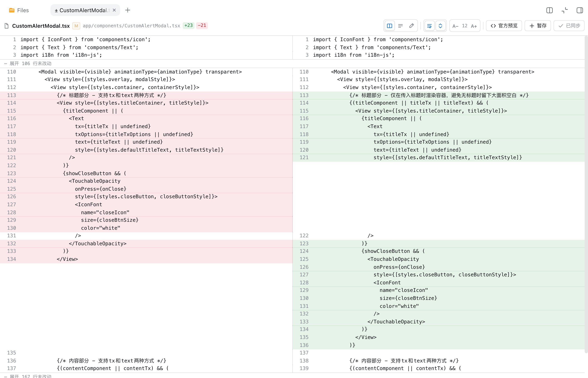The width and height of the screenshot is (588, 378).
Task: Switch to side-by-side split diff view
Action: point(390,26)
